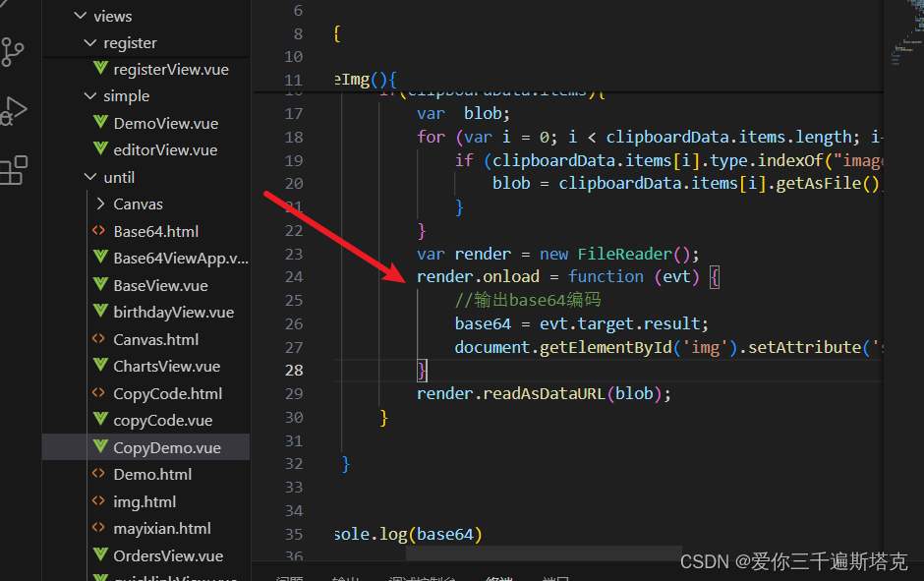924x581 pixels.
Task: Click 'sole.log(base64)' on line 35
Action: coord(408,535)
